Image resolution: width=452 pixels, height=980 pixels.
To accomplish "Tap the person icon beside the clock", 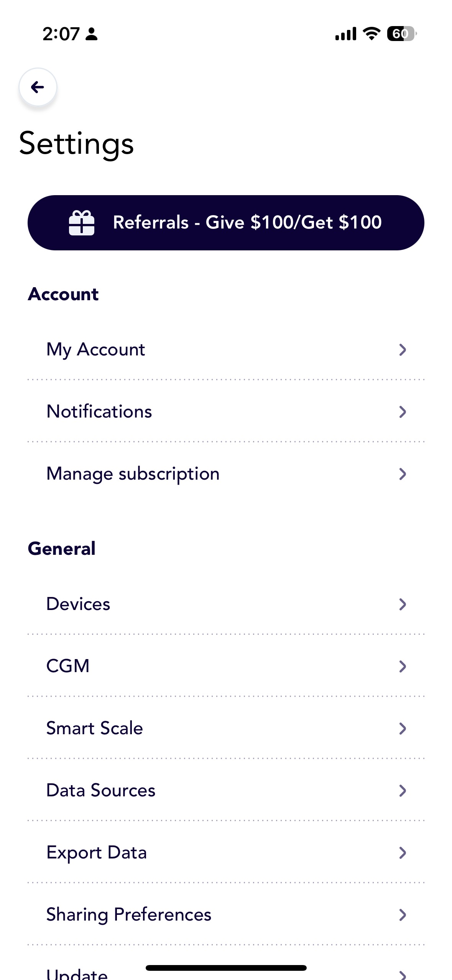I will pos(91,34).
